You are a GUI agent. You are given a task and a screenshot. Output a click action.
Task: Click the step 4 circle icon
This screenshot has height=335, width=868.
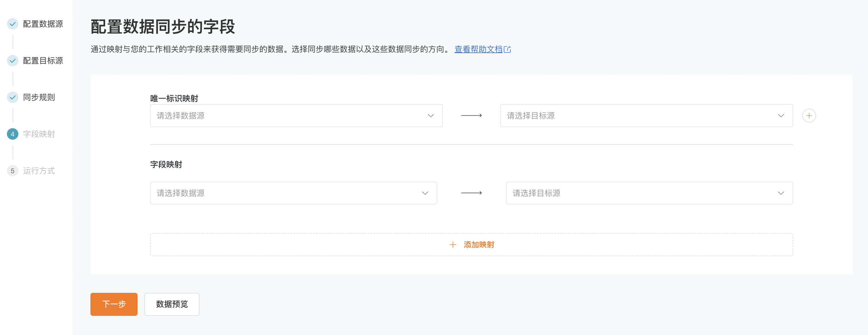coord(12,134)
